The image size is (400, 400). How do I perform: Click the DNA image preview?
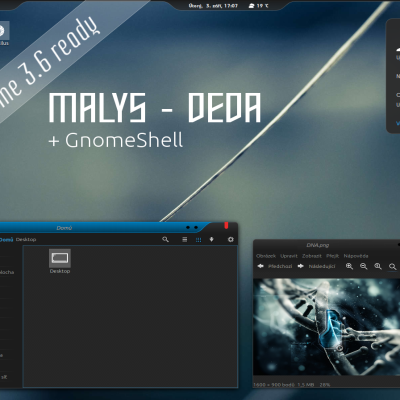point(326,327)
